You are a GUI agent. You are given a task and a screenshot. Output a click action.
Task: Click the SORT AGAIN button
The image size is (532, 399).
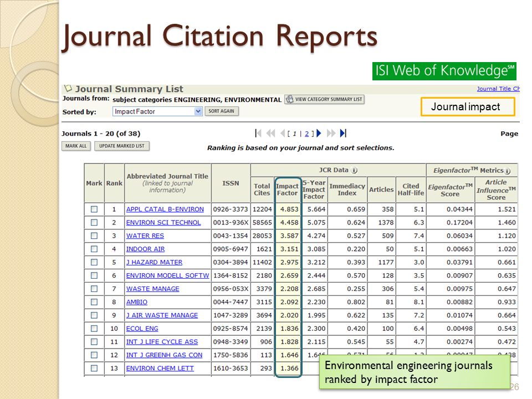pos(222,111)
